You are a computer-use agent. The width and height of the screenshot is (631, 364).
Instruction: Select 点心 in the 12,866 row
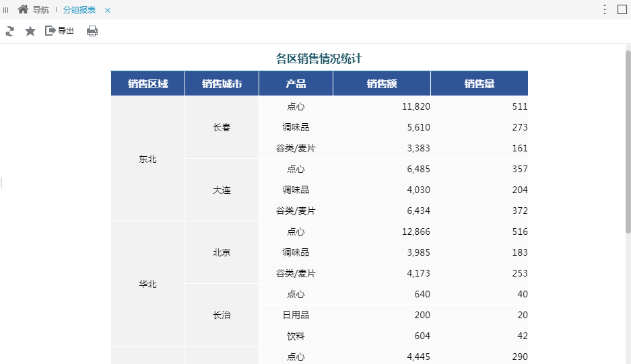(296, 231)
